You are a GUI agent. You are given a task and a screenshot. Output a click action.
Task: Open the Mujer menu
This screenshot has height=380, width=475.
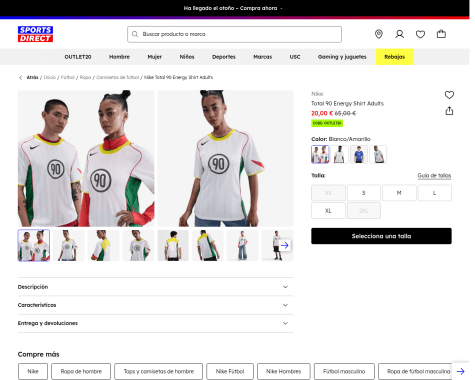pyautogui.click(x=155, y=57)
